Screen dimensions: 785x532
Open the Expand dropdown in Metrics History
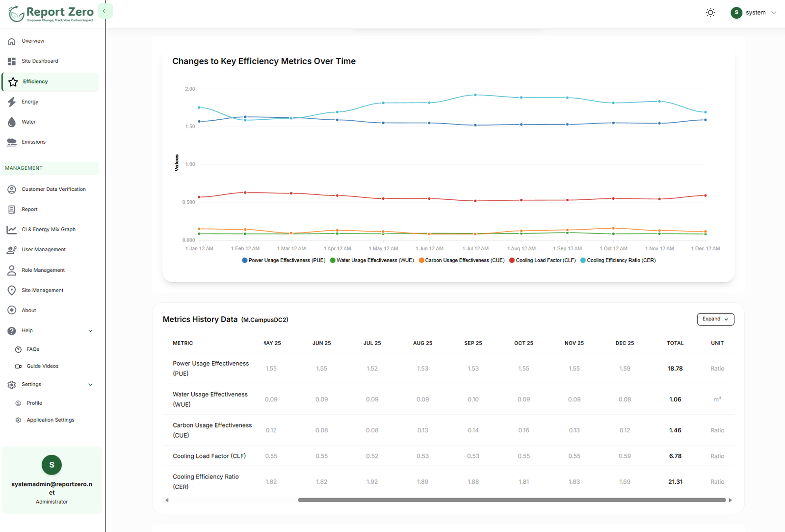pos(715,319)
